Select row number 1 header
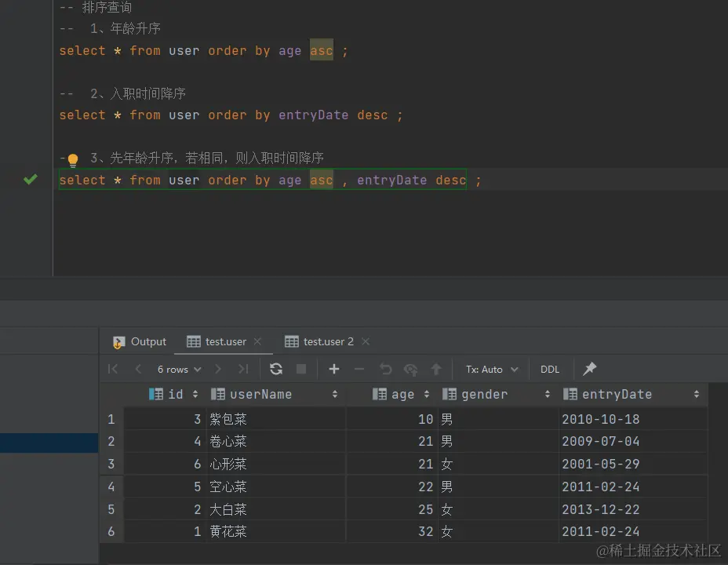728x565 pixels. [111, 419]
